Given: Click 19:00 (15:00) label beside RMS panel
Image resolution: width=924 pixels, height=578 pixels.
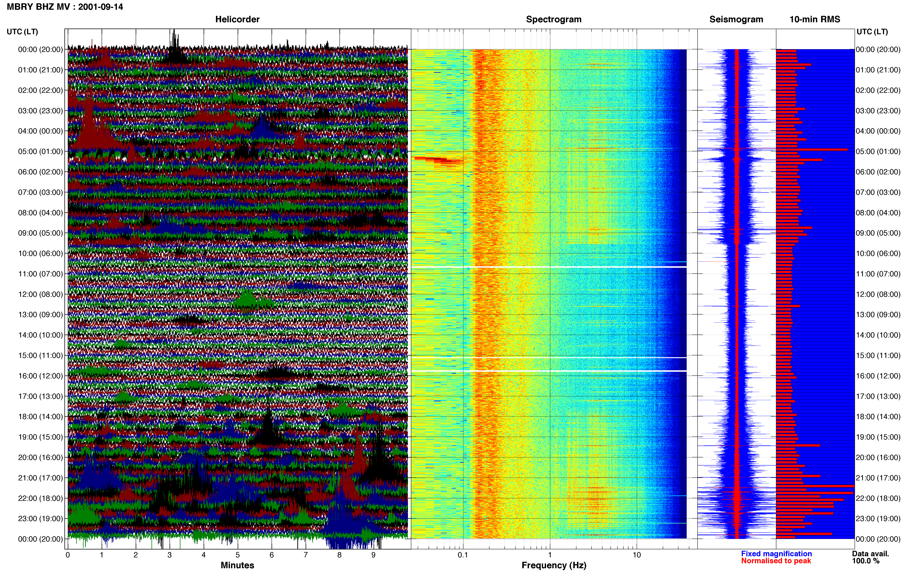Looking at the screenshot, I should pyautogui.click(x=878, y=437).
